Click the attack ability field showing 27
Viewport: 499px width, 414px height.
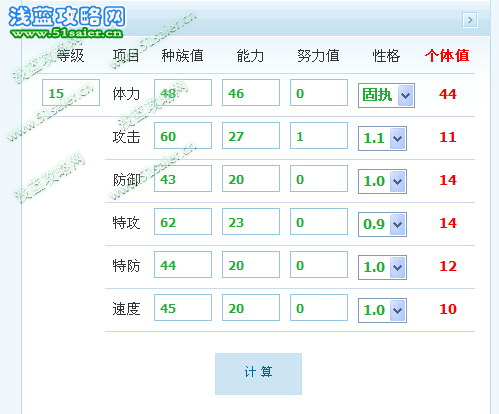251,135
